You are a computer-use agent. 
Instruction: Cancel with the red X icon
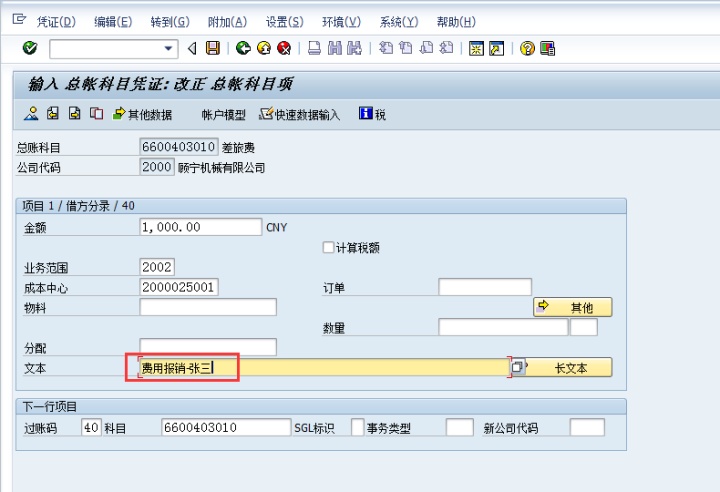[284, 48]
